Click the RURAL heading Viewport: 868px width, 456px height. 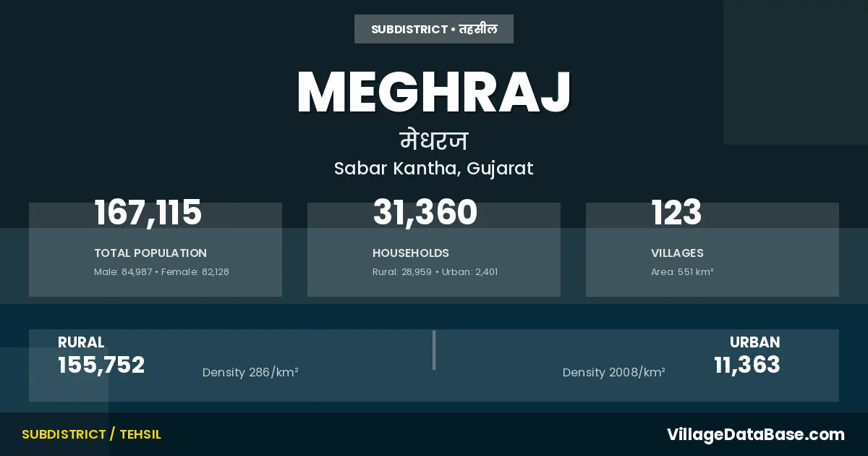pos(81,342)
